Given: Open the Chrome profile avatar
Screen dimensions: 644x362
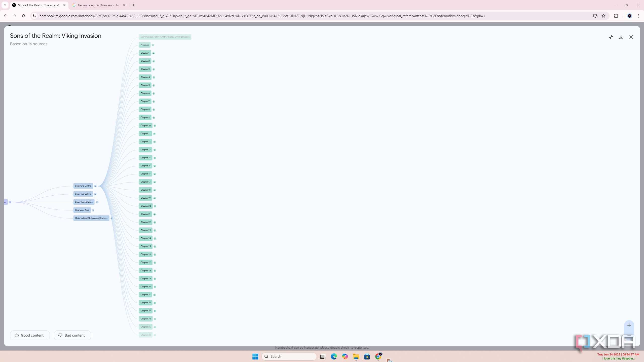Looking at the screenshot, I should coord(630,16).
